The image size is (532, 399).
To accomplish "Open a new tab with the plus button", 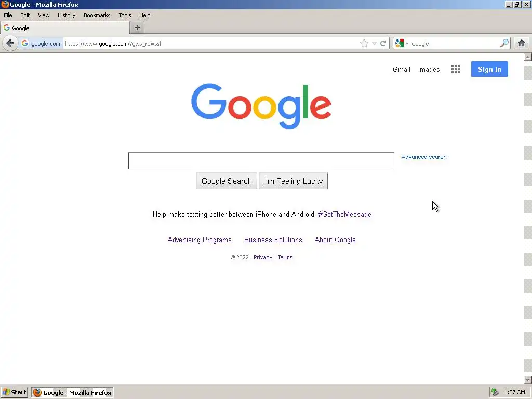I will tap(137, 28).
